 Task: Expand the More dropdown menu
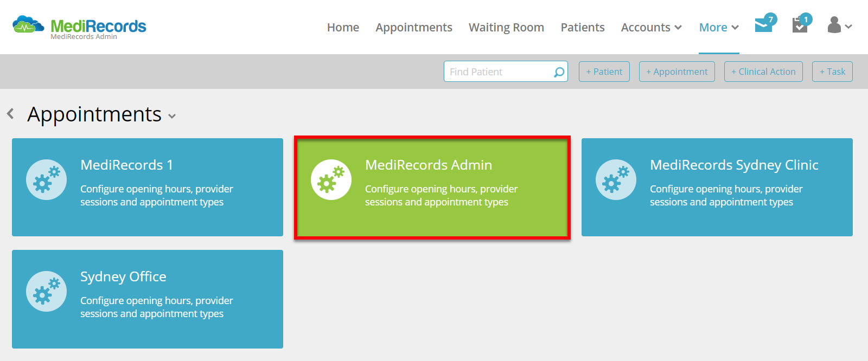[x=719, y=27]
